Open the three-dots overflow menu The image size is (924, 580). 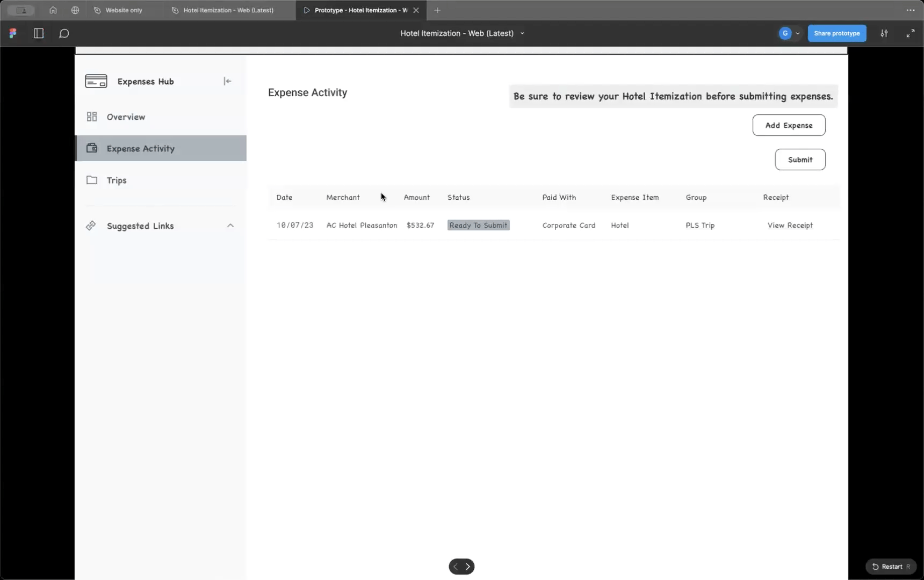[911, 10]
